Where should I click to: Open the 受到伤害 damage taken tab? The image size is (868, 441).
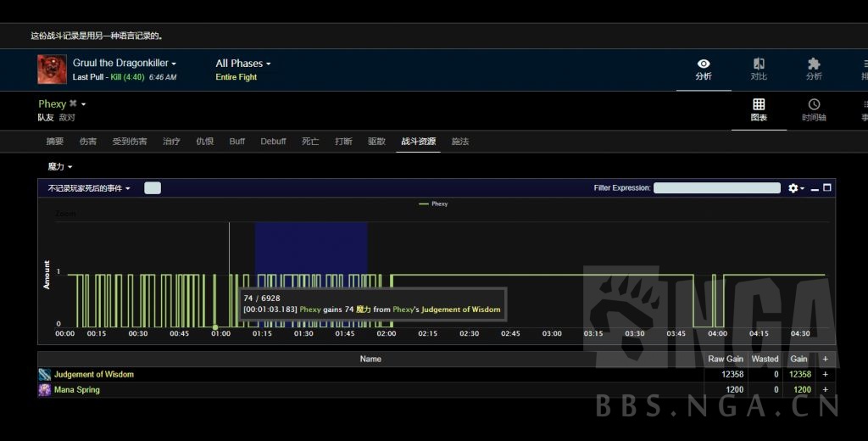coord(130,142)
